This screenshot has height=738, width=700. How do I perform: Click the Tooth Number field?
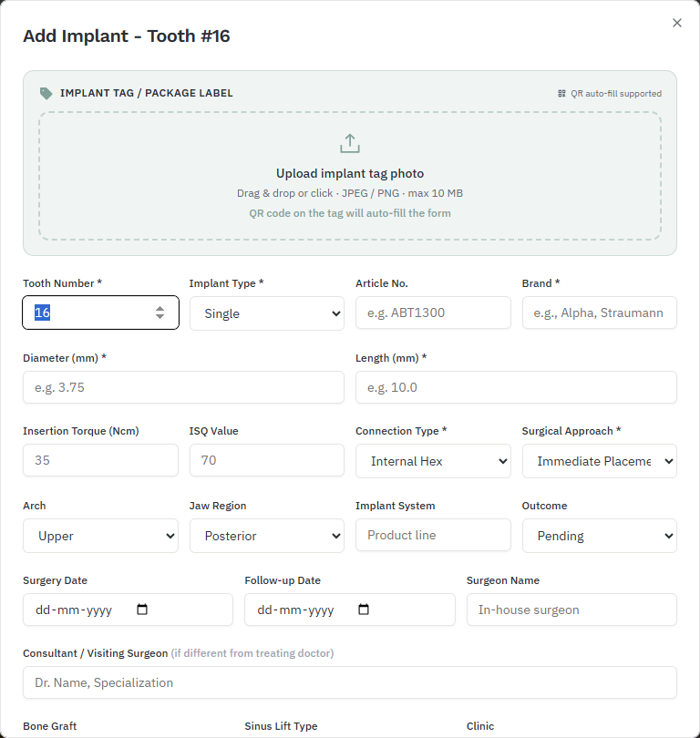[101, 313]
